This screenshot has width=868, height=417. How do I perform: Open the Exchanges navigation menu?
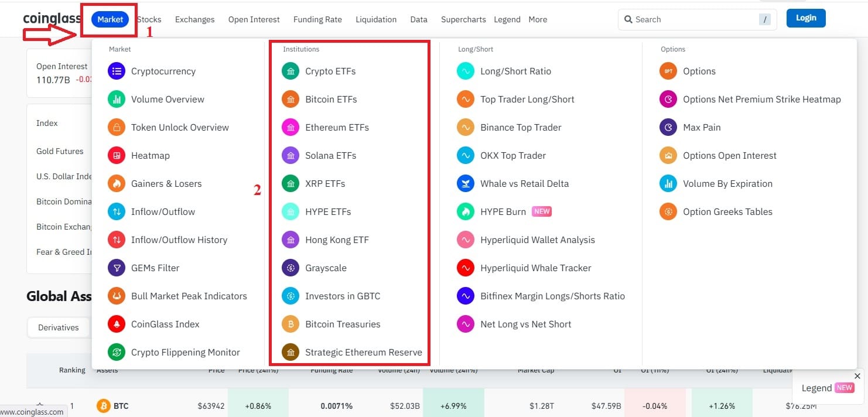coord(195,19)
